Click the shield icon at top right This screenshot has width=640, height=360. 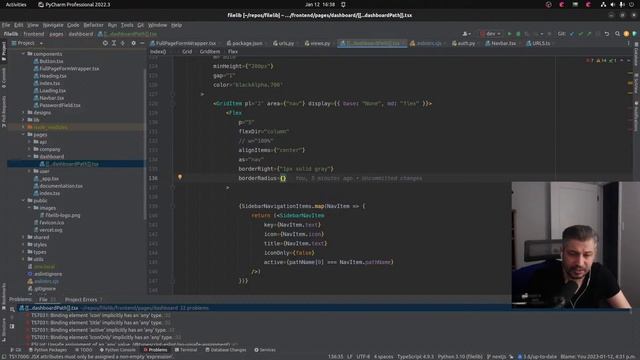[x=635, y=34]
